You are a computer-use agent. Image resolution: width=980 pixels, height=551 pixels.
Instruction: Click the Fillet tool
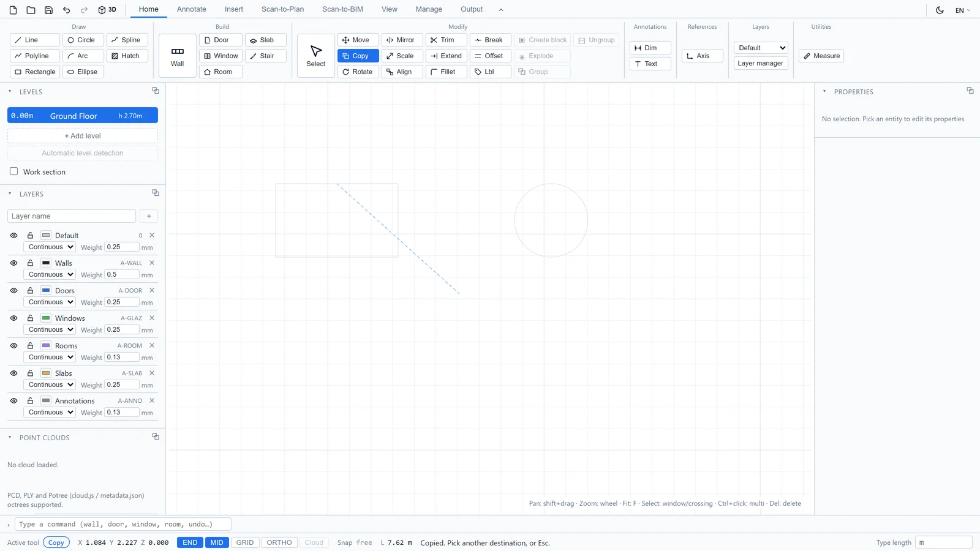coord(447,72)
